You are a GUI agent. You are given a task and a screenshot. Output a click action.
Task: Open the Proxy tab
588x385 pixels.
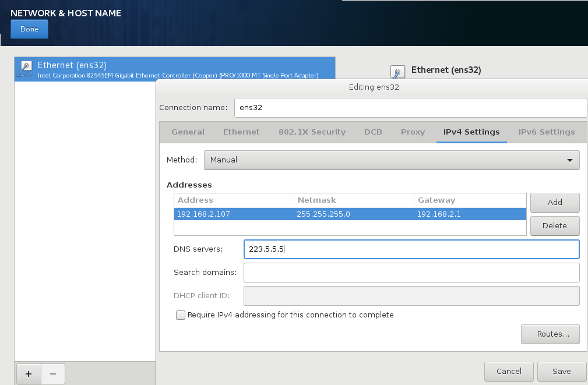click(413, 132)
